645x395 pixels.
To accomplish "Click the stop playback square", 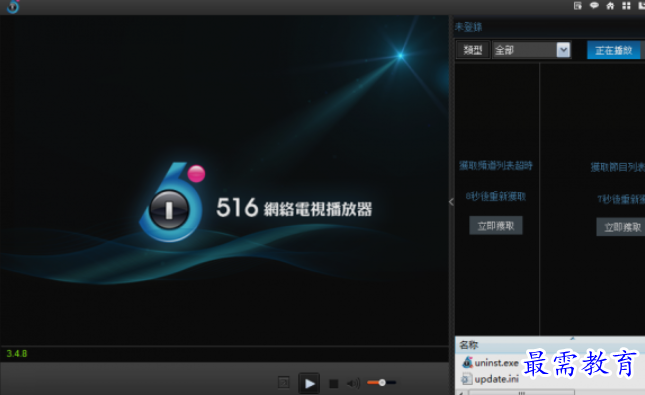I will (334, 384).
